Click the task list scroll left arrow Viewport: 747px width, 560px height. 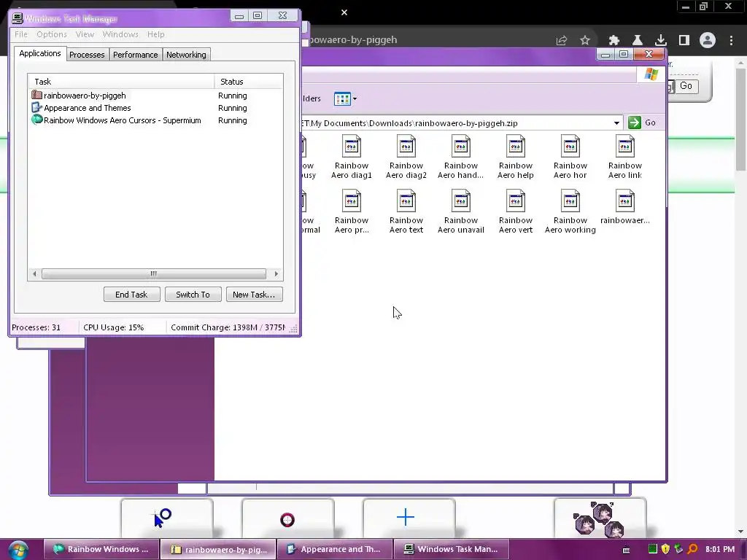coord(34,274)
